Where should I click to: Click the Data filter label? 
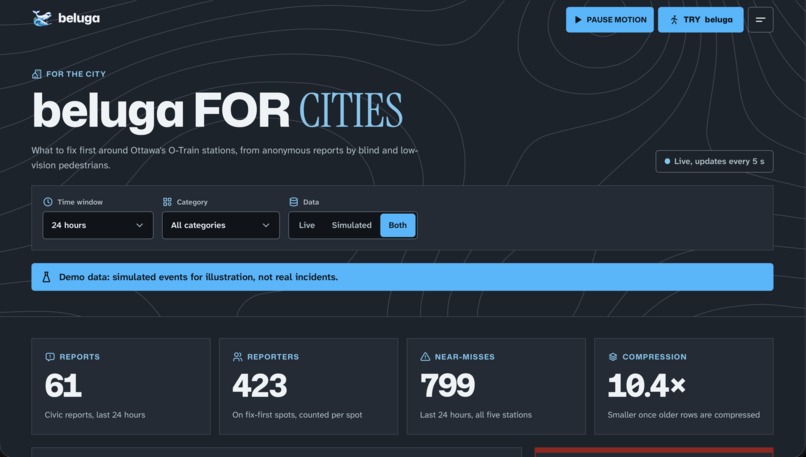[311, 202]
